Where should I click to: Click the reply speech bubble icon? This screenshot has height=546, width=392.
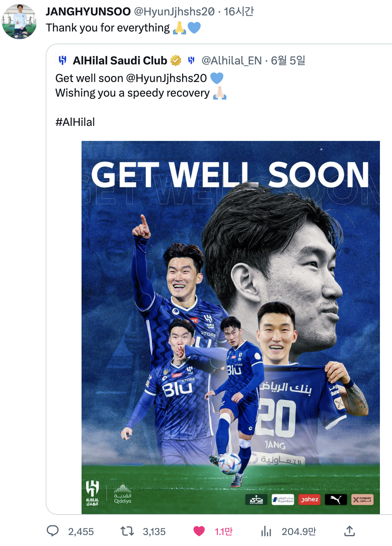[53, 531]
